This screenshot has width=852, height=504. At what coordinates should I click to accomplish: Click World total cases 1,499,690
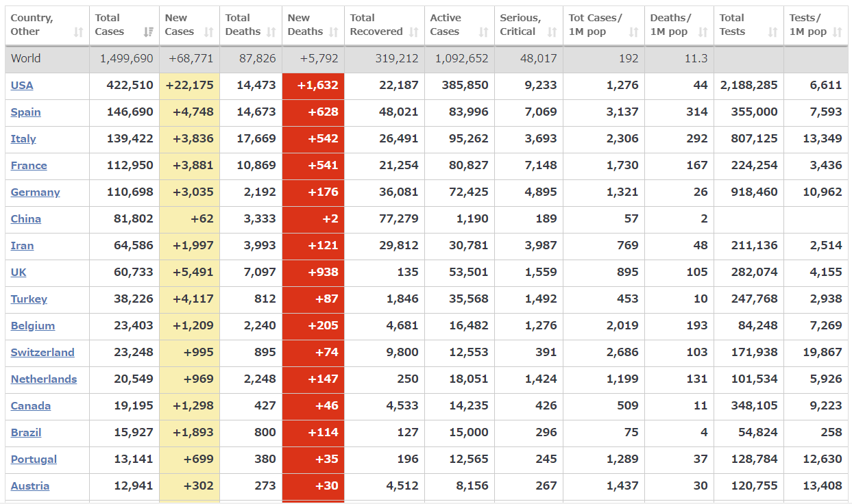[127, 59]
